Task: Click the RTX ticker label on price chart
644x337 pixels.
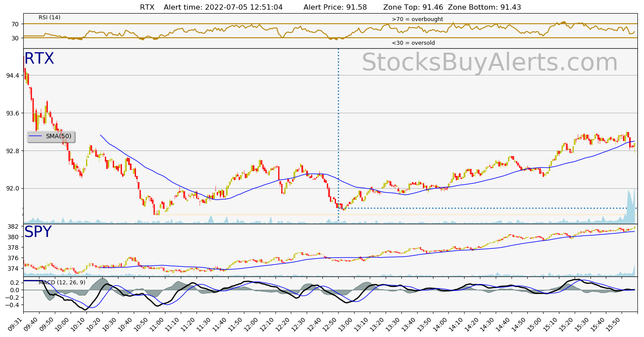Action: pos(39,59)
